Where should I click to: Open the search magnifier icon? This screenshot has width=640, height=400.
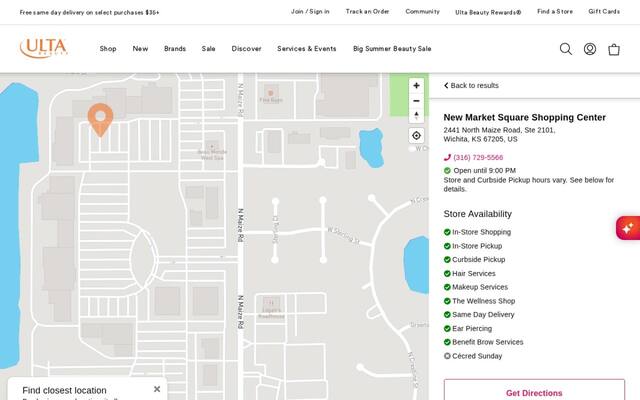click(566, 49)
